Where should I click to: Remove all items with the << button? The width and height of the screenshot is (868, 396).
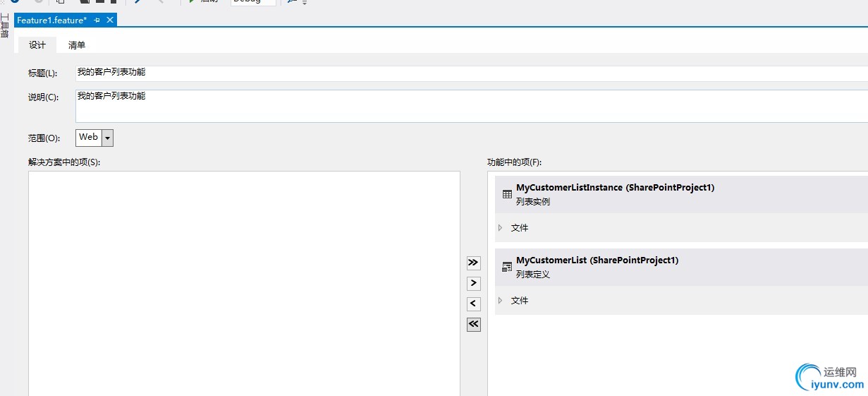[473, 324]
